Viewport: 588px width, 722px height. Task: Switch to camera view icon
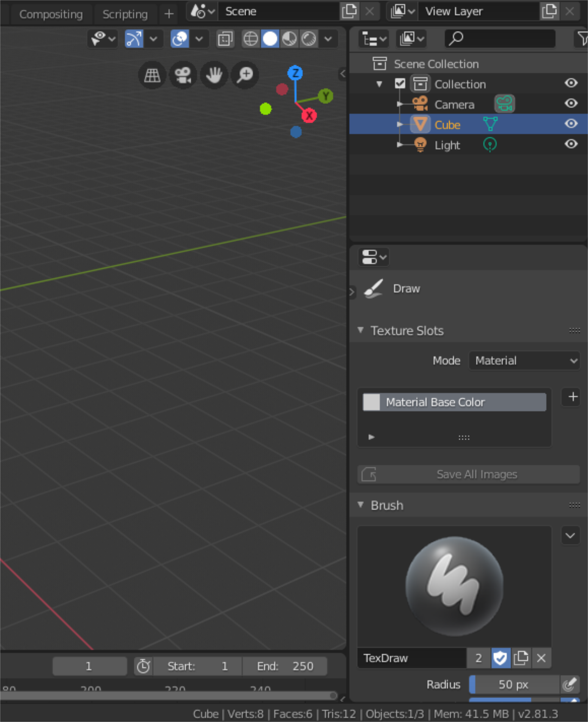[x=183, y=75]
